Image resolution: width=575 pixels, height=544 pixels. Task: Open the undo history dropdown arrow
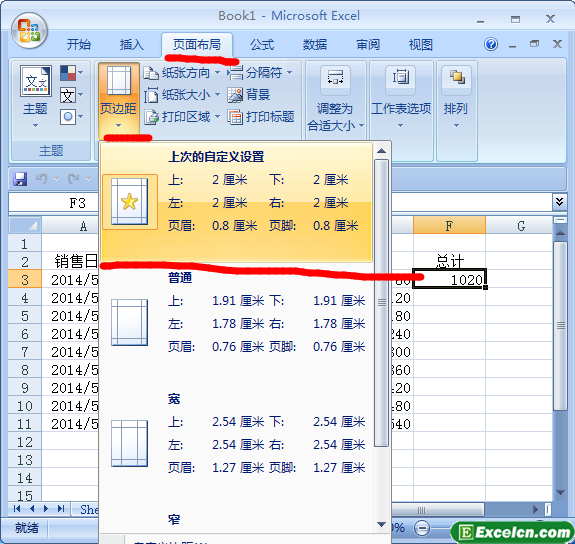coord(56,179)
